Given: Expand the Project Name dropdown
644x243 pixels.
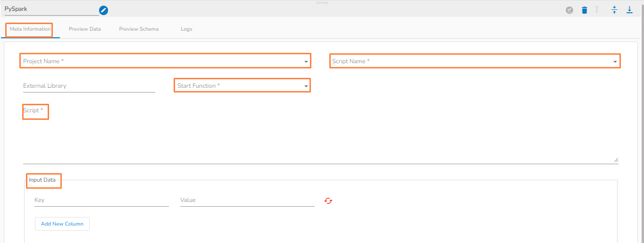Looking at the screenshot, I should (306, 62).
